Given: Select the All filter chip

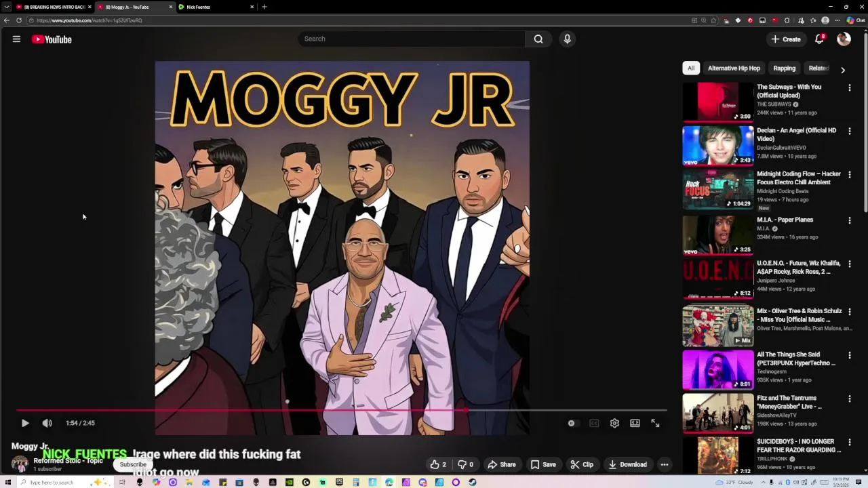Looking at the screenshot, I should 691,68.
